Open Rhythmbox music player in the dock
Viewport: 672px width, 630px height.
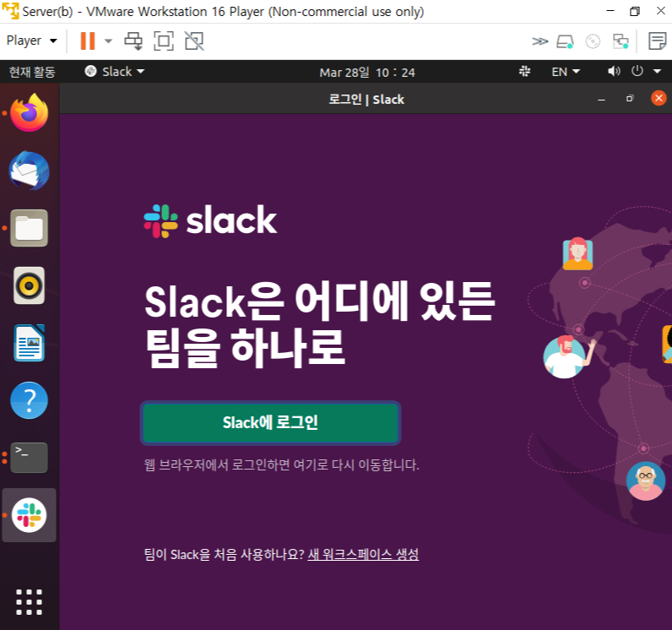click(x=30, y=285)
